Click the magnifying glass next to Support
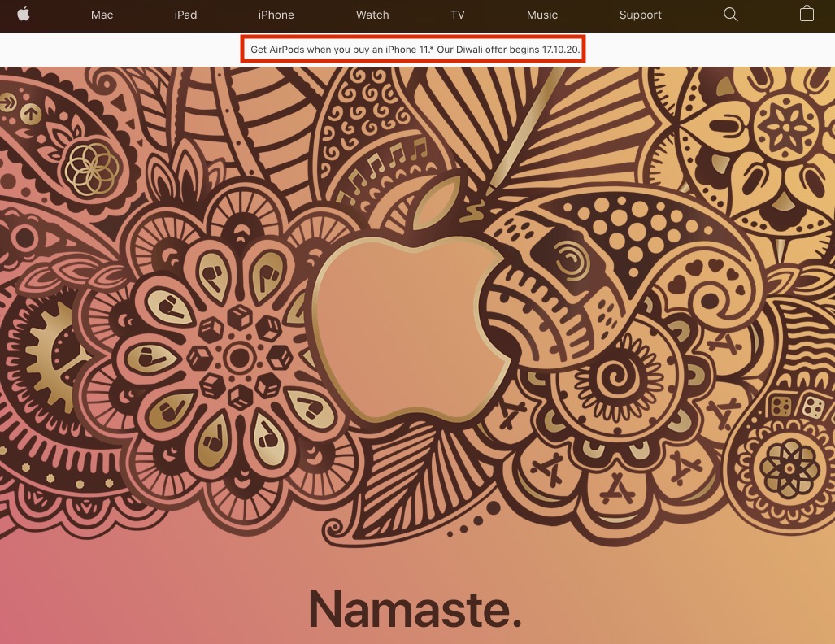The image size is (835, 644). click(729, 15)
